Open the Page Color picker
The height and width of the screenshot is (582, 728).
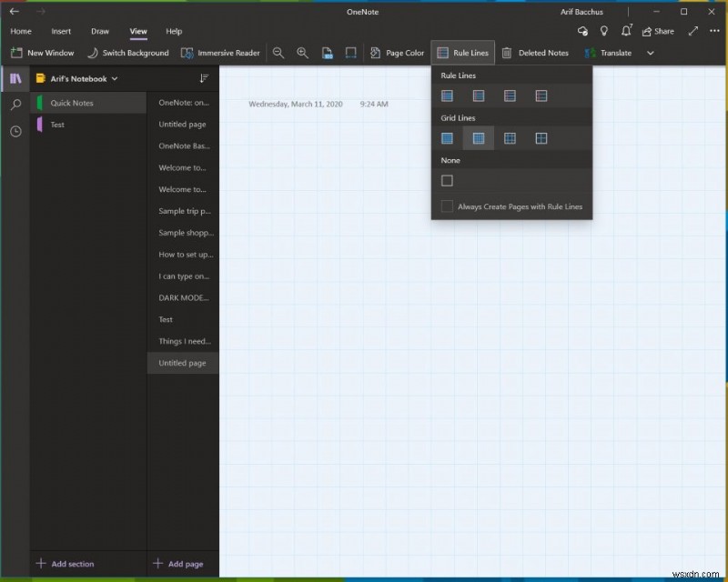click(397, 53)
